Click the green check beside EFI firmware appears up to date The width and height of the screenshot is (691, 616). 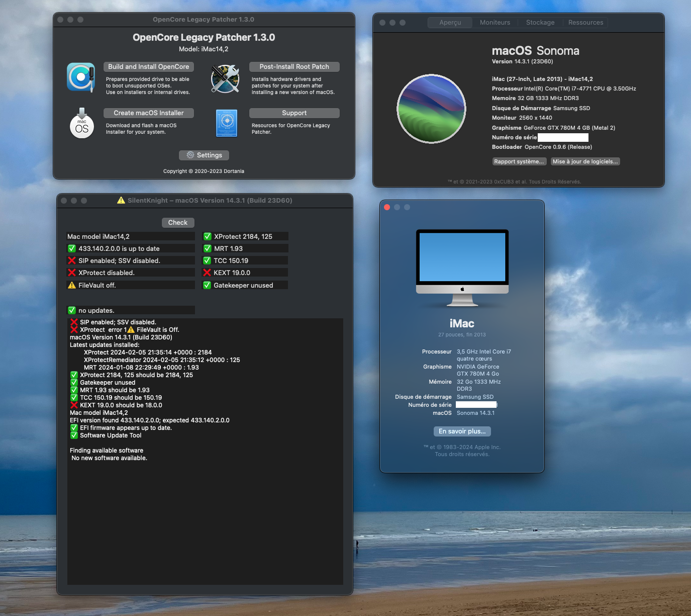(x=74, y=428)
